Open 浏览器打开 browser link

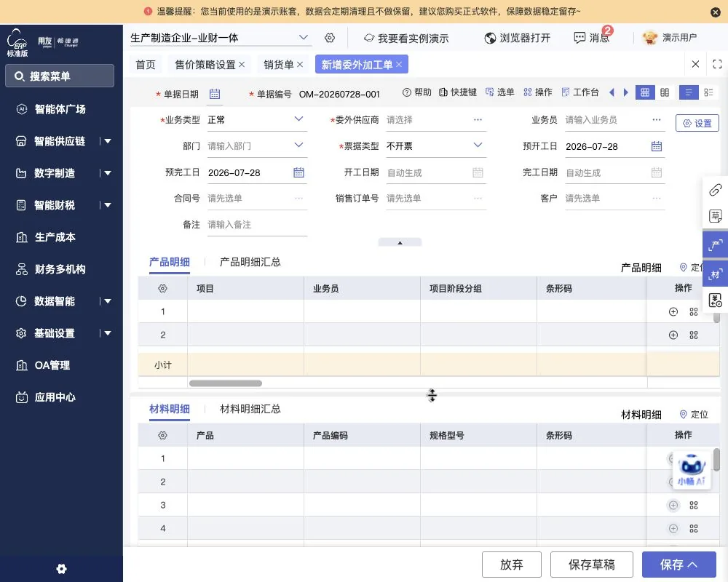(517, 38)
